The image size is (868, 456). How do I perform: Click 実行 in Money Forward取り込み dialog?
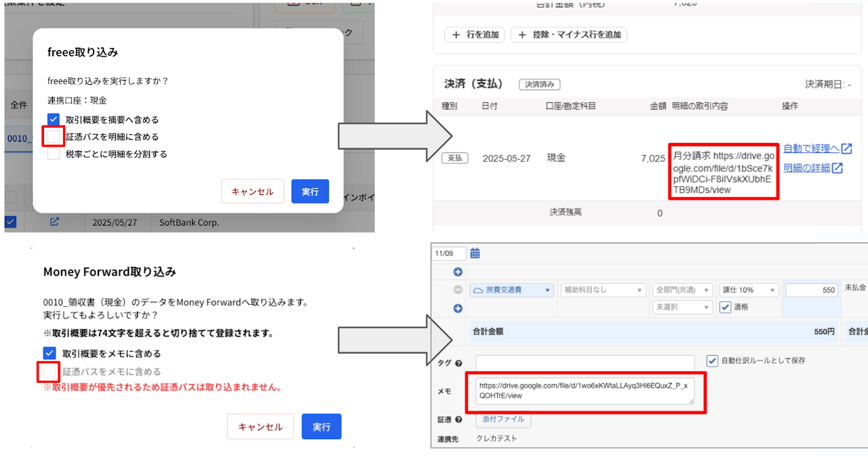click(x=321, y=427)
